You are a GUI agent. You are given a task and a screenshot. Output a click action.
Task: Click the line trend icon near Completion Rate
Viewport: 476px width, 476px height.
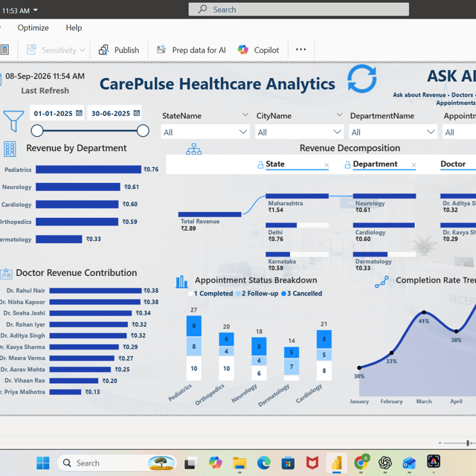(382, 282)
